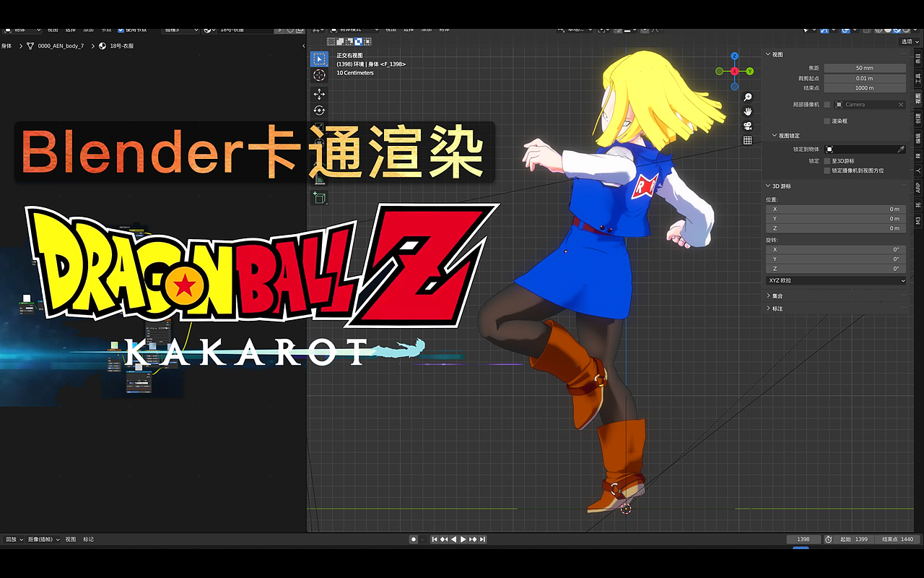Jump to the timeline start frame

435,539
